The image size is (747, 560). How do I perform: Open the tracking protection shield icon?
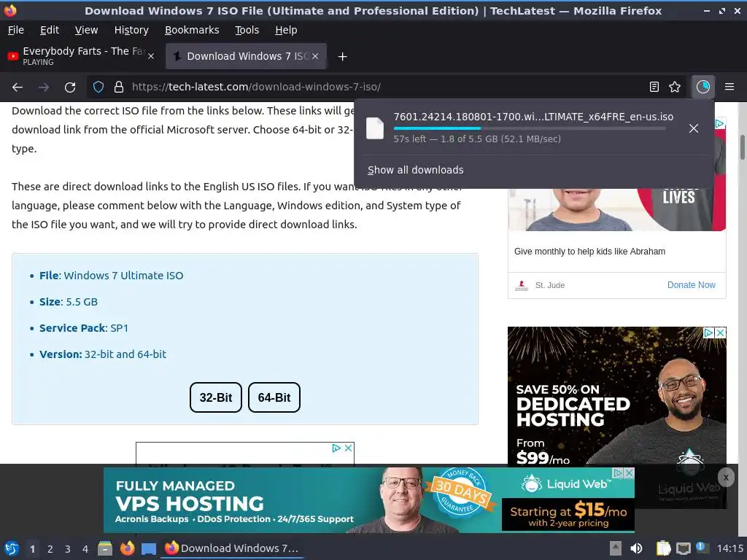coord(98,87)
